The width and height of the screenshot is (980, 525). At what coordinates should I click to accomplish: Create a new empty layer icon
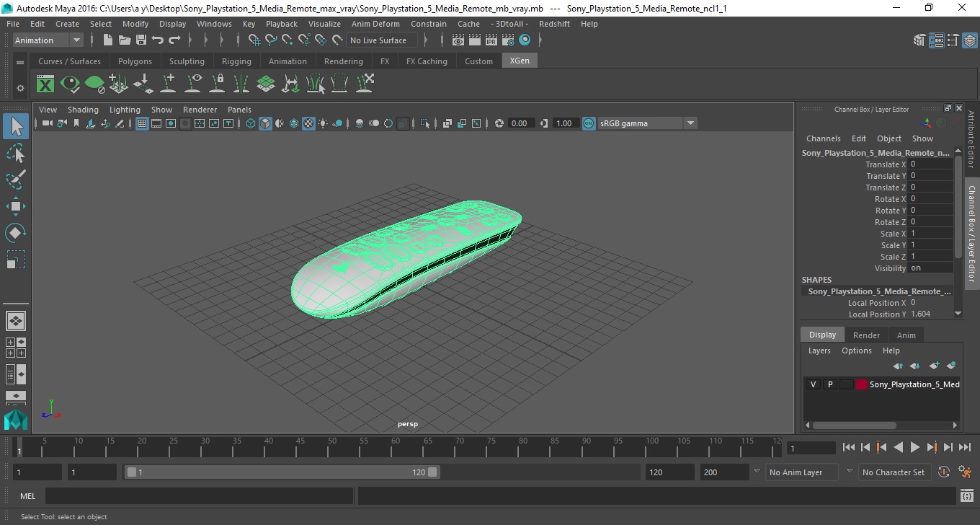coord(934,366)
